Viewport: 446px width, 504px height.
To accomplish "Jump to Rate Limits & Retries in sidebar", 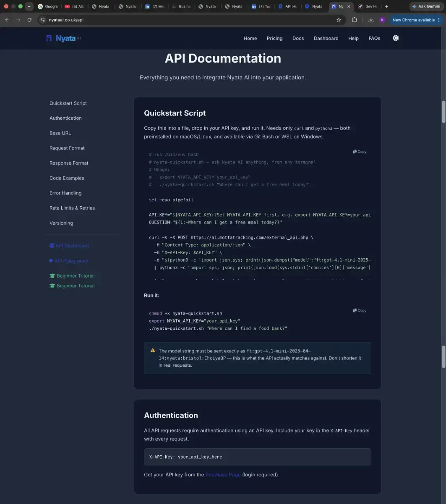I will pyautogui.click(x=72, y=208).
